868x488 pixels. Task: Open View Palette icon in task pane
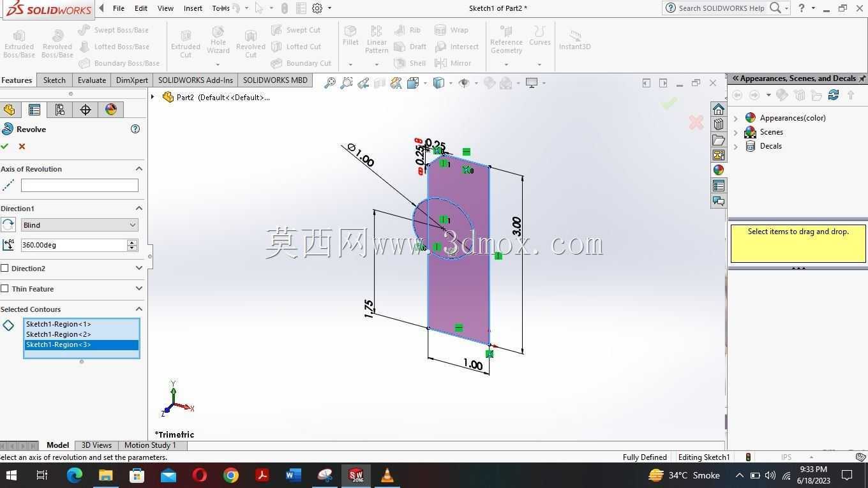pos(719,155)
